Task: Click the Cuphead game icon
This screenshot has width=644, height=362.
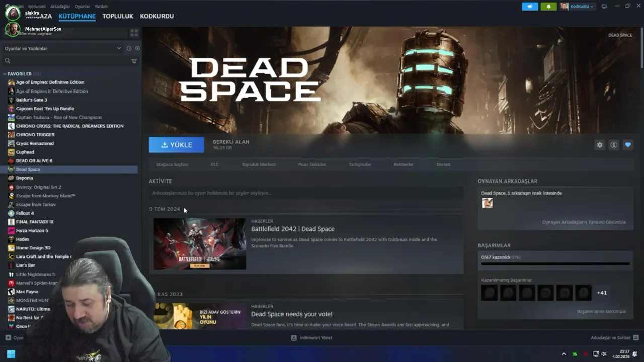Action: [x=11, y=152]
